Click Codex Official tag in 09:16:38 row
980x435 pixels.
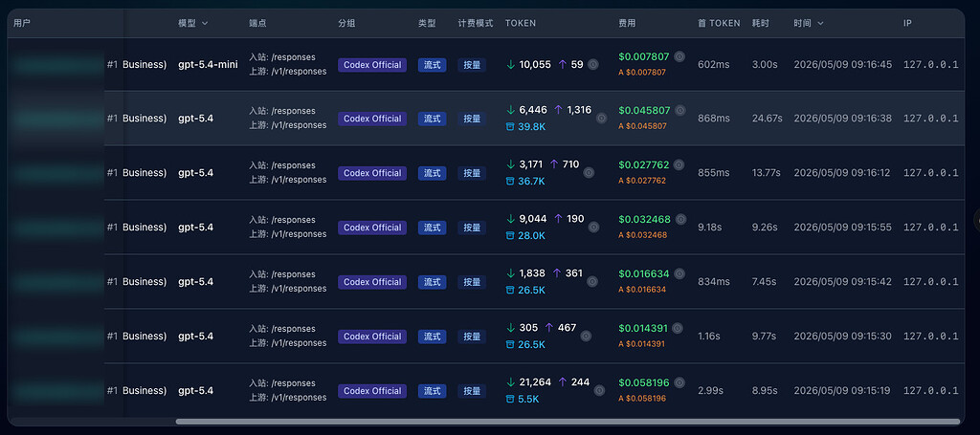point(372,119)
